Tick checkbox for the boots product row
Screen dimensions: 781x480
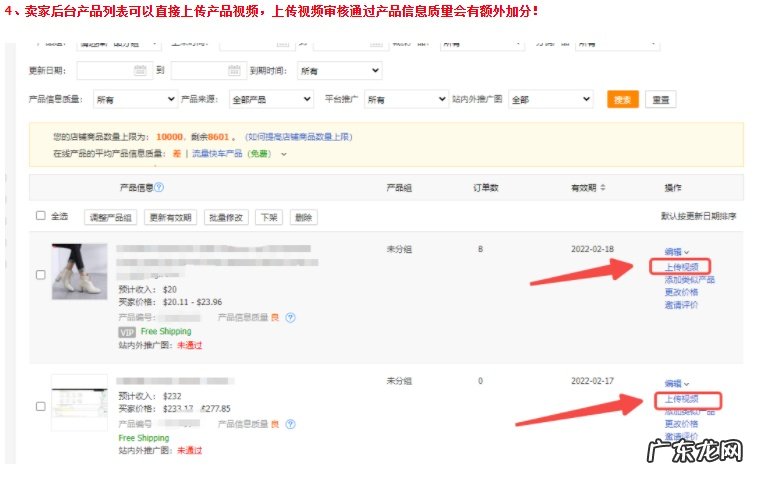tap(41, 274)
